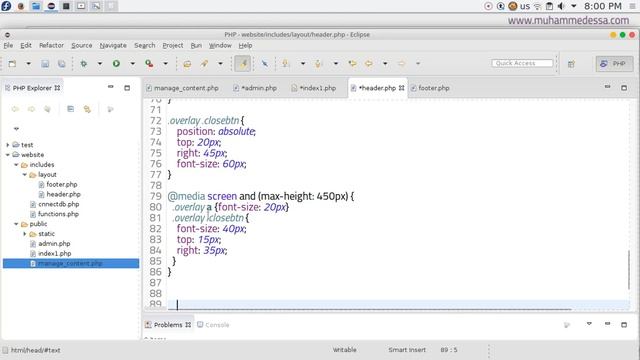Select admin.php in the tree
This screenshot has height=360, width=640.
54,244
